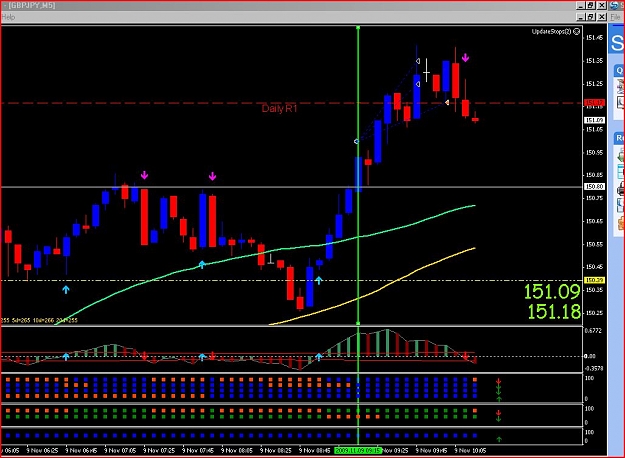Viewport: 625px width, 458px height.
Task: Click the 151.45 price axis label
Action: pyautogui.click(x=594, y=38)
